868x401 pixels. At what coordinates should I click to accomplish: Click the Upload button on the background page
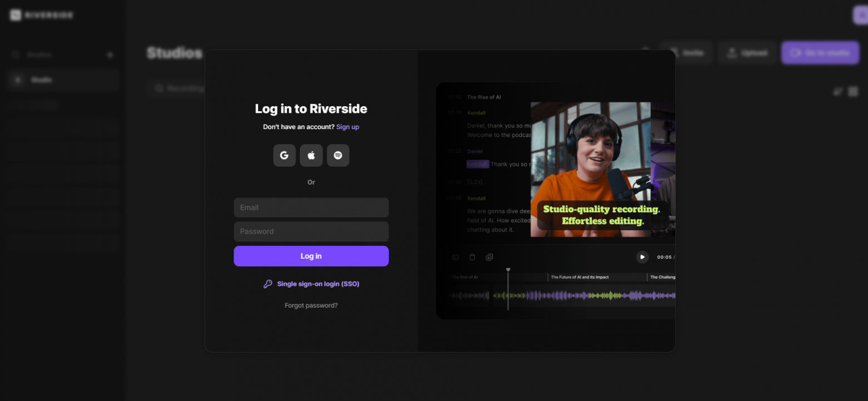click(747, 53)
